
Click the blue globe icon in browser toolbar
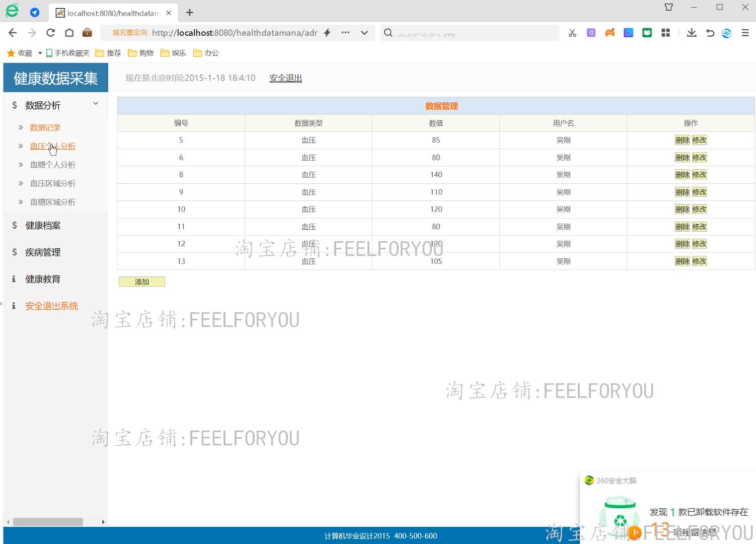click(726, 33)
